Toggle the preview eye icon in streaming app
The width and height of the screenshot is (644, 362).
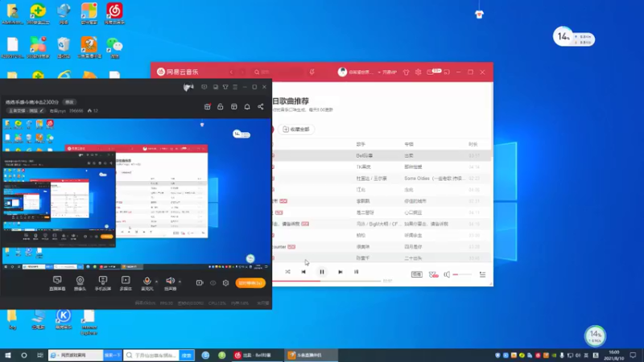pos(213,283)
